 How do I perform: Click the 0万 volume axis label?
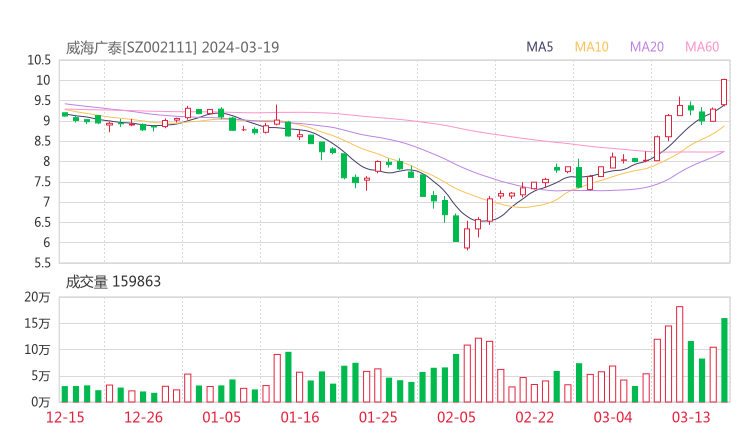(x=41, y=402)
